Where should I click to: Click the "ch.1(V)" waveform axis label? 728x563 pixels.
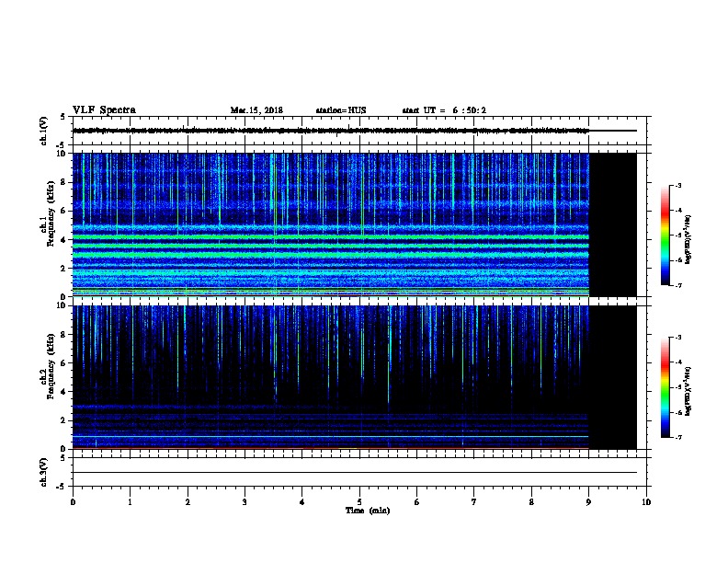[43, 131]
